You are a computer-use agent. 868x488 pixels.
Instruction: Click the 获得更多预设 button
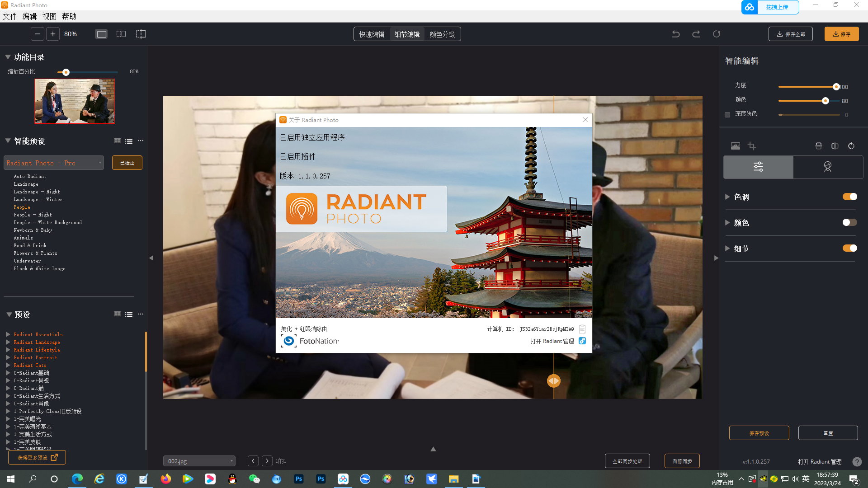(37, 457)
